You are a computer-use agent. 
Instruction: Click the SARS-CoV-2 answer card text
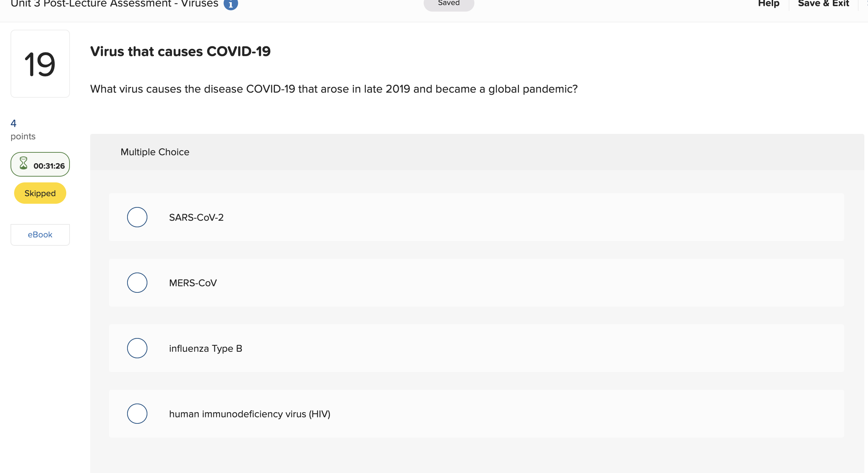click(196, 217)
